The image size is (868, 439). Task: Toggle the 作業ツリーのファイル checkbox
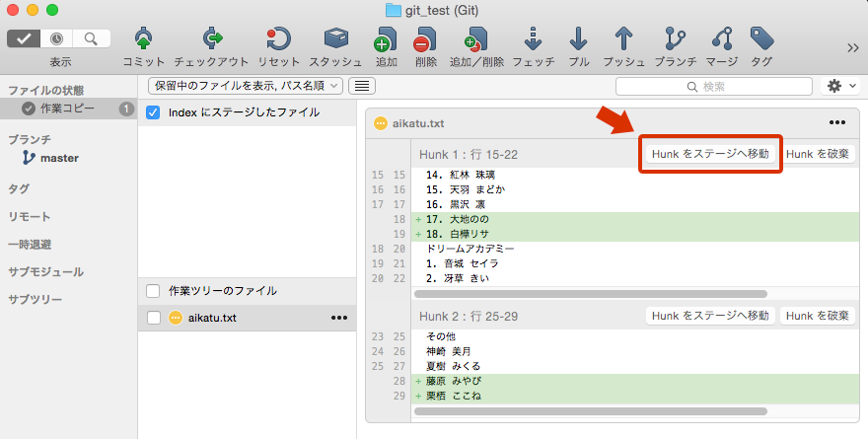point(153,291)
